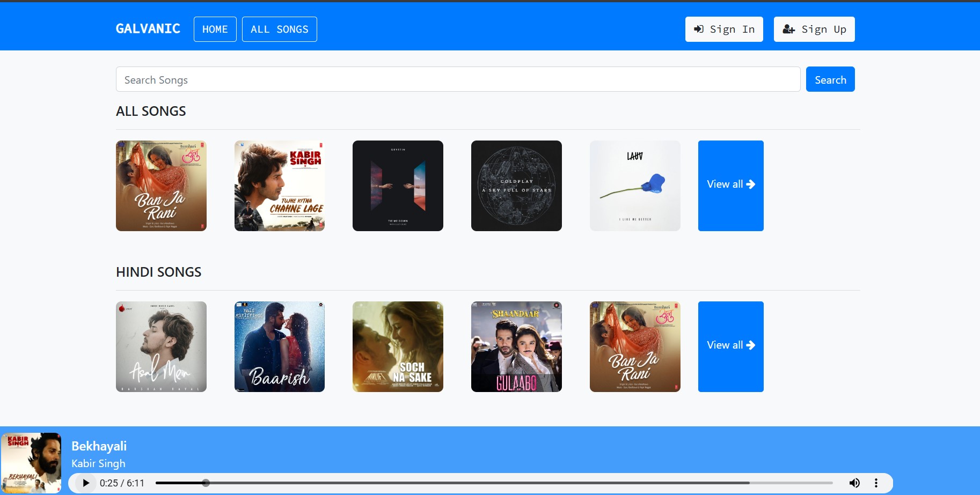Viewport: 980px width, 495px height.
Task: Mute audio with the speaker icon
Action: 854,483
